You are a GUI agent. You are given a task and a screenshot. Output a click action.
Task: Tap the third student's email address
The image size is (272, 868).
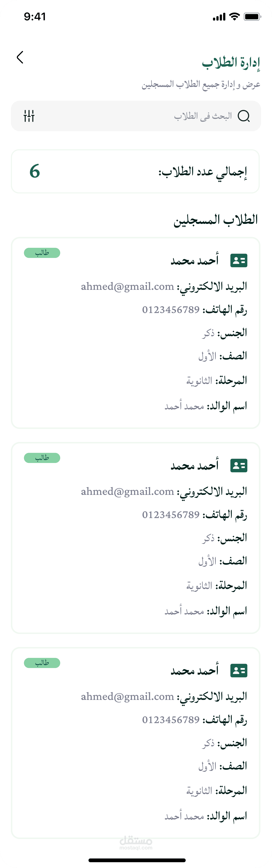[127, 696]
